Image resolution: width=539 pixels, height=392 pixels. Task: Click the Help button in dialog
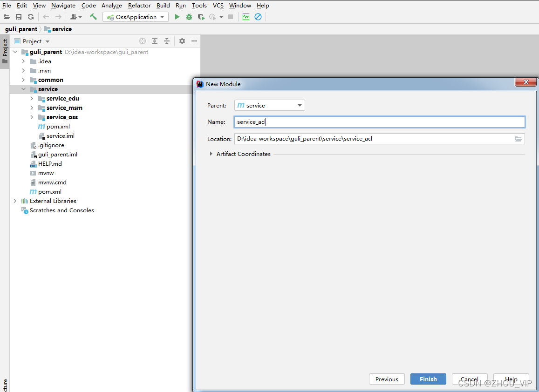coord(511,379)
